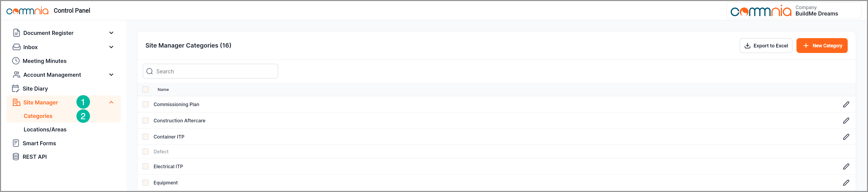Edit the Electrical ITP category
This screenshot has width=868, height=192.
pyautogui.click(x=846, y=167)
